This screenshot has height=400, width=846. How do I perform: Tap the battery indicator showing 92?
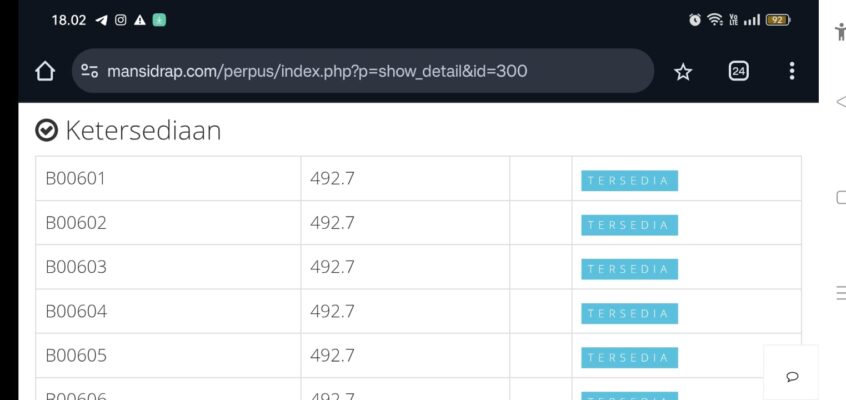tap(777, 20)
